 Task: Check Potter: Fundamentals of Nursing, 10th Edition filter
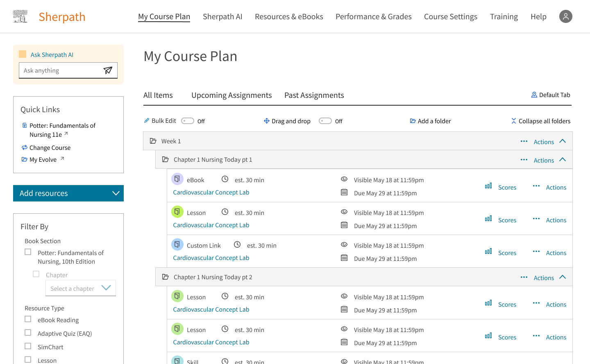(x=28, y=252)
